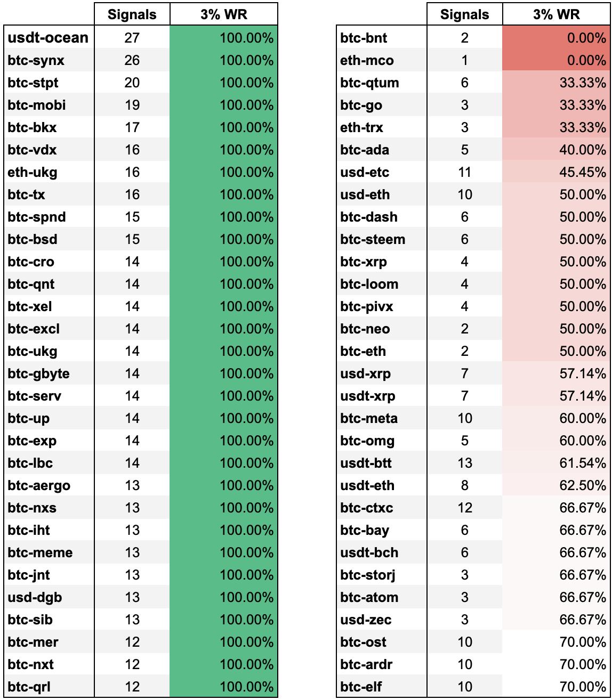
Task: Click the red 0.00% cell for btc-bnt
Action: [x=556, y=38]
